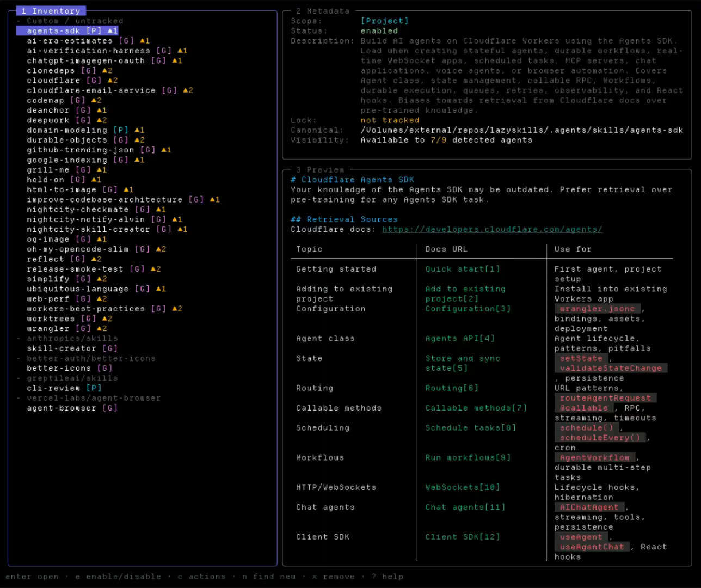Open the Configuration[3] docs link
The height and width of the screenshot is (588, 701).
468,309
